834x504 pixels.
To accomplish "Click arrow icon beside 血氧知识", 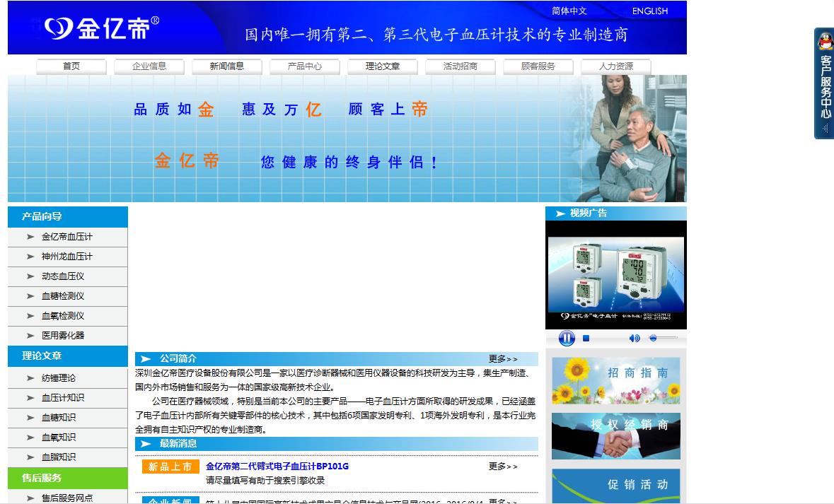I will pyautogui.click(x=30, y=437).
